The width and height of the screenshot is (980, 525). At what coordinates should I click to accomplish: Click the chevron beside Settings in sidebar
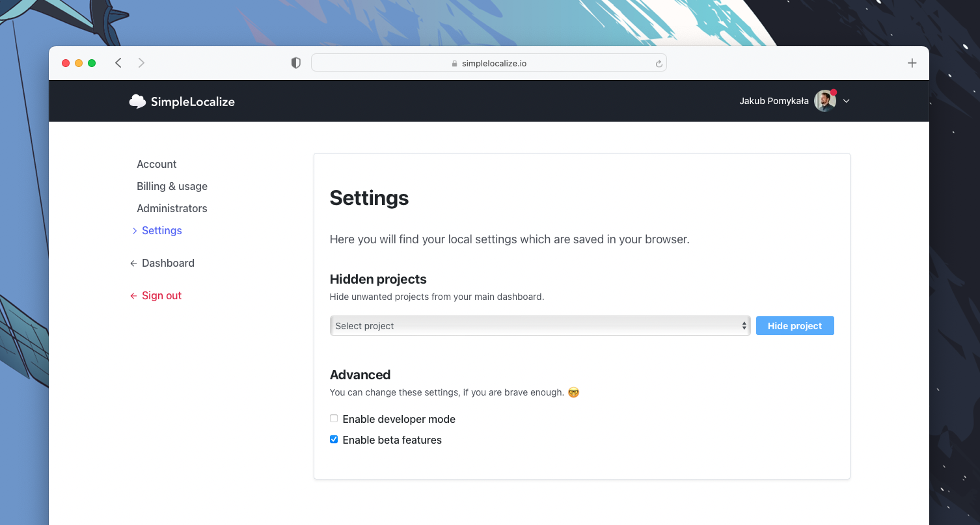pyautogui.click(x=134, y=230)
